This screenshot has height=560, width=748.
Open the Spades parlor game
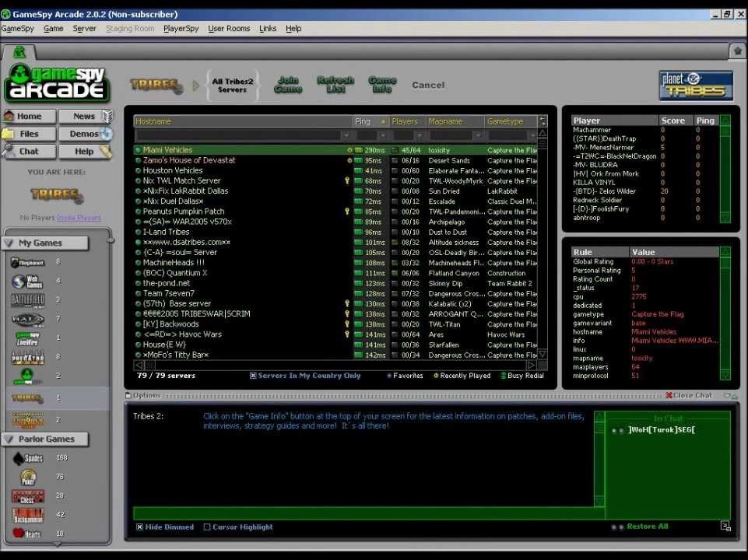point(28,458)
